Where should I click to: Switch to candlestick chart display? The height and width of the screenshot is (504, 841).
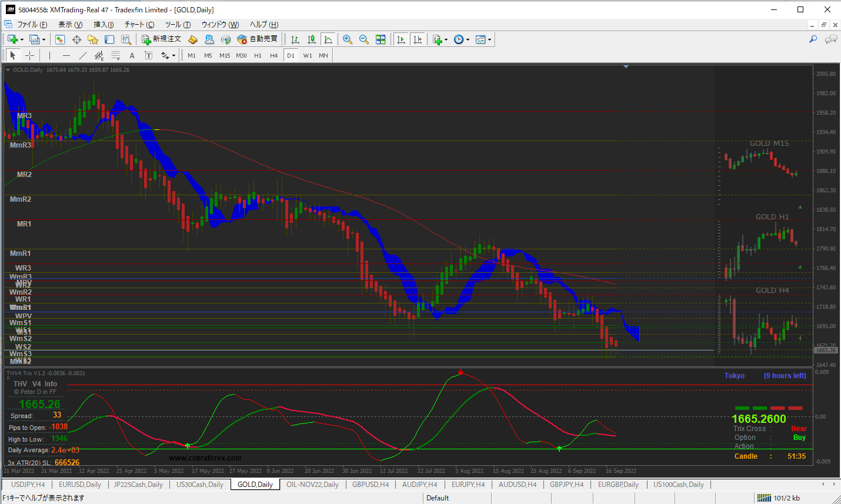tap(312, 39)
